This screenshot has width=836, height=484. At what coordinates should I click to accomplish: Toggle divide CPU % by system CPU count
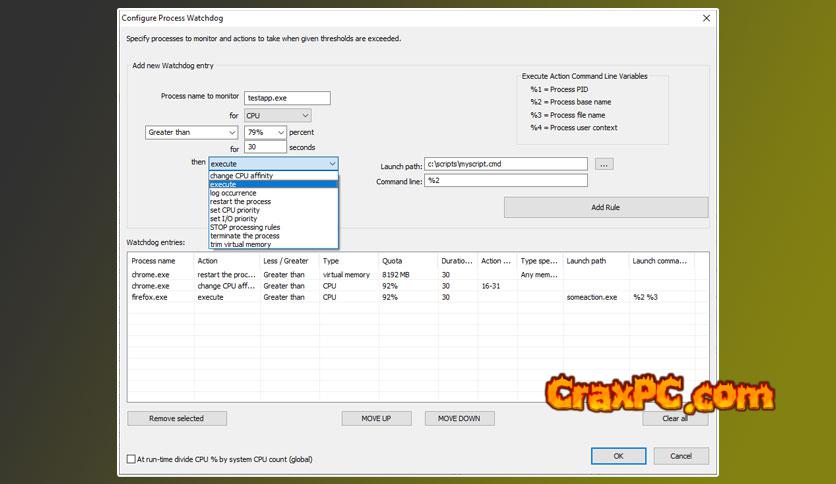pyautogui.click(x=131, y=459)
